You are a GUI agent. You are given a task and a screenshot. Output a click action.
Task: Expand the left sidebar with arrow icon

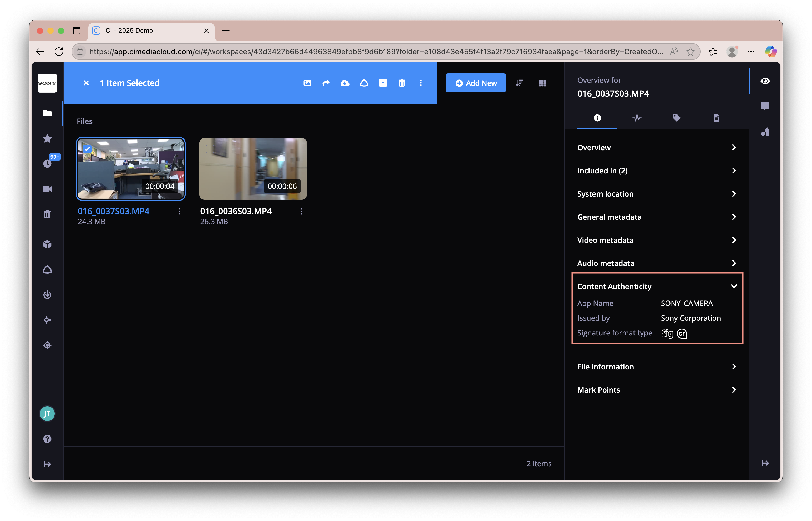point(47,464)
